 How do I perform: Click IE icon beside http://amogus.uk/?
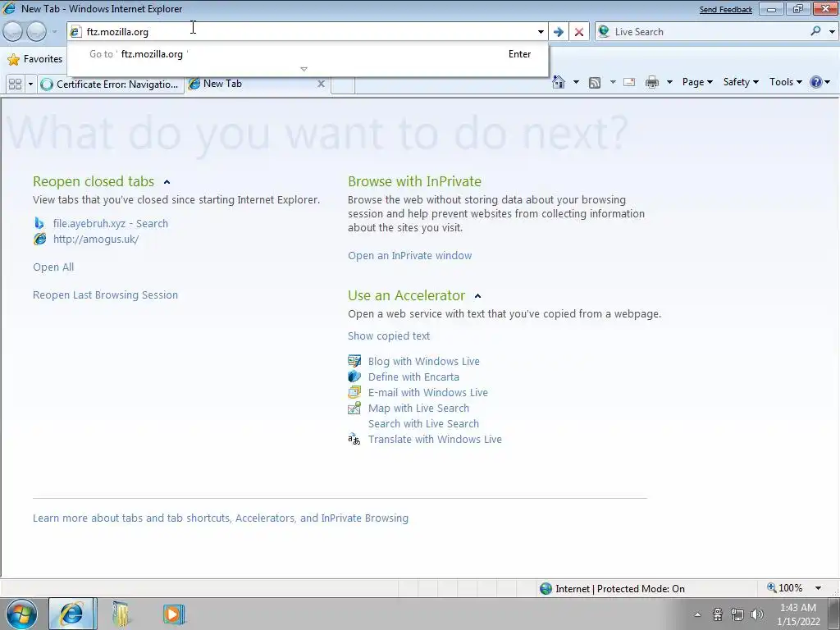point(39,239)
